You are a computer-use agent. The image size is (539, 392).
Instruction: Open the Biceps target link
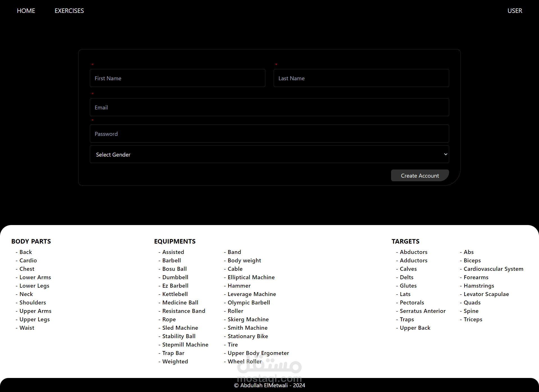472,260
